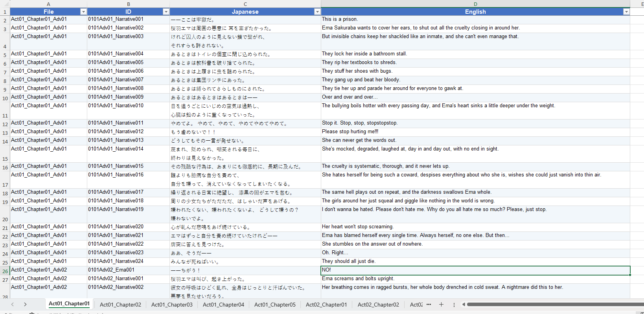The width and height of the screenshot is (644, 314).
Task: Switch to the Act01_Chapter02 sheet tab
Action: coord(120,304)
